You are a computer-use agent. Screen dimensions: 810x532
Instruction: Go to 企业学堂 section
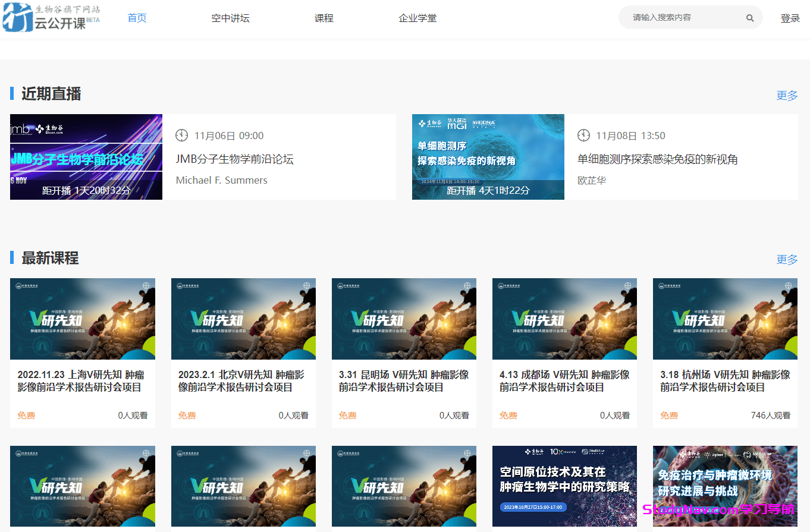pos(417,18)
